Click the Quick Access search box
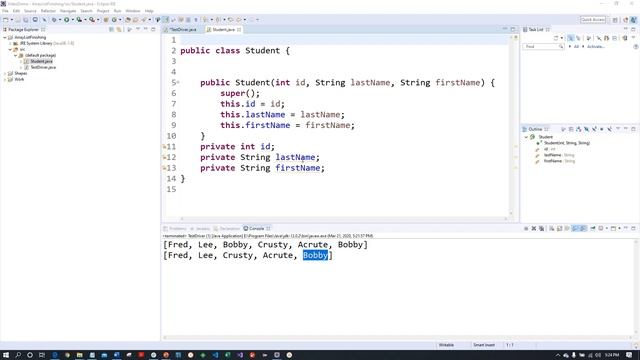 tap(593, 20)
